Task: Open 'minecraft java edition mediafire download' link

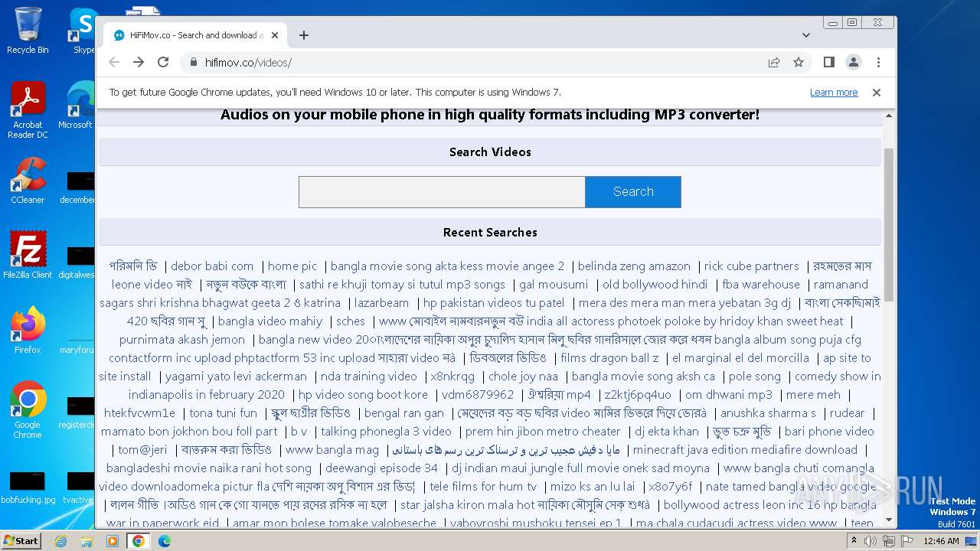Action: (745, 450)
